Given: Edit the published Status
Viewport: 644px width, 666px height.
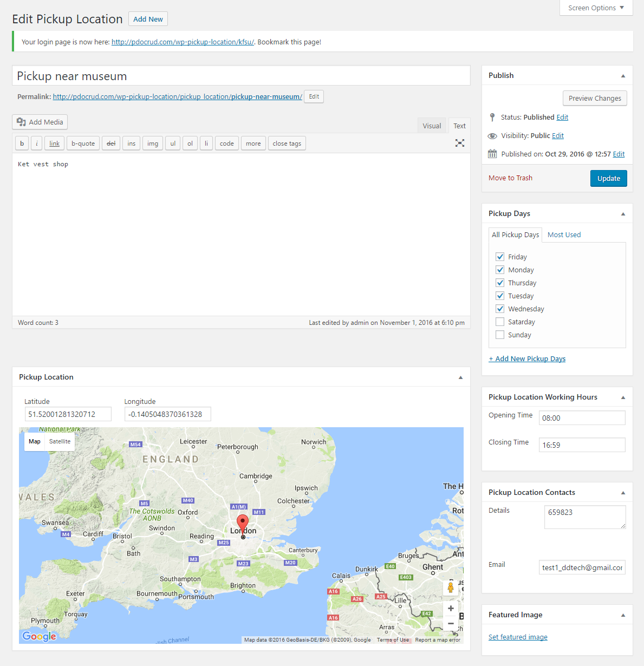Looking at the screenshot, I should (x=562, y=117).
